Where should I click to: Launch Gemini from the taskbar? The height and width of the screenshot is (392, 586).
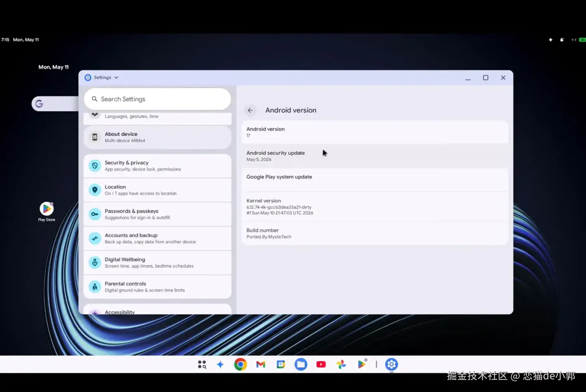coord(220,364)
